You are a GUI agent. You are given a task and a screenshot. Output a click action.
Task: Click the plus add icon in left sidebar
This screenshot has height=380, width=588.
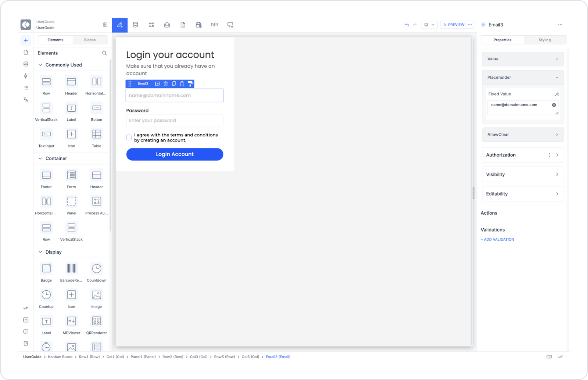(26, 40)
